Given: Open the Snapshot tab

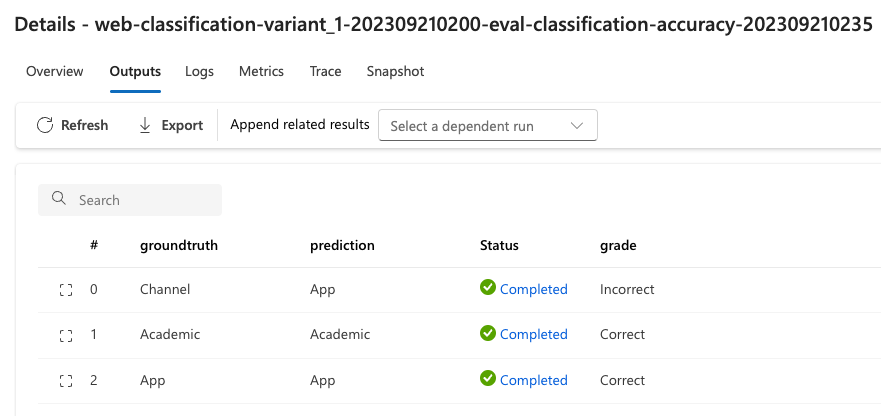Looking at the screenshot, I should [x=395, y=71].
